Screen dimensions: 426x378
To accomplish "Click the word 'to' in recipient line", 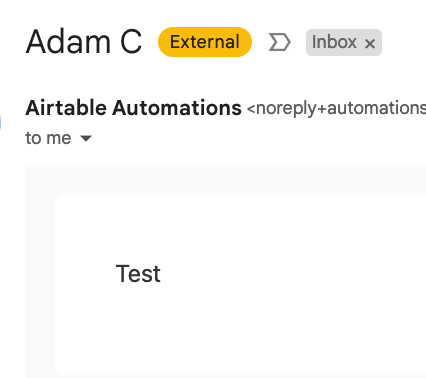I will (33, 138).
